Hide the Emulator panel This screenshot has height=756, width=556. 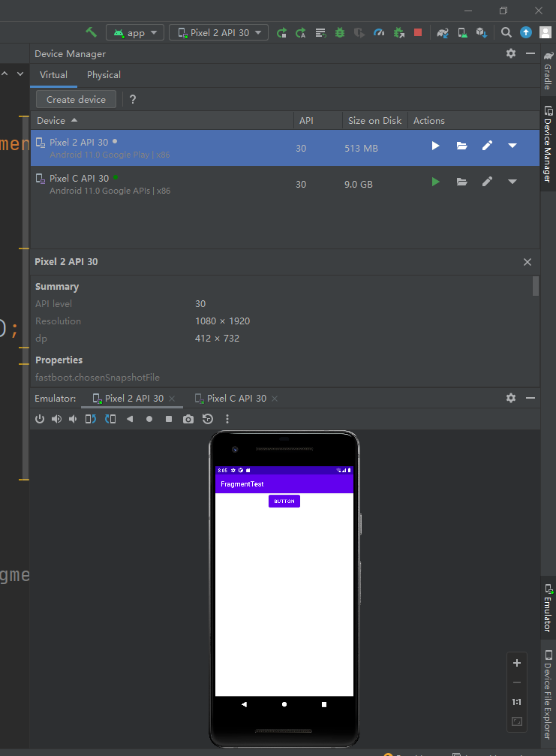pos(530,398)
